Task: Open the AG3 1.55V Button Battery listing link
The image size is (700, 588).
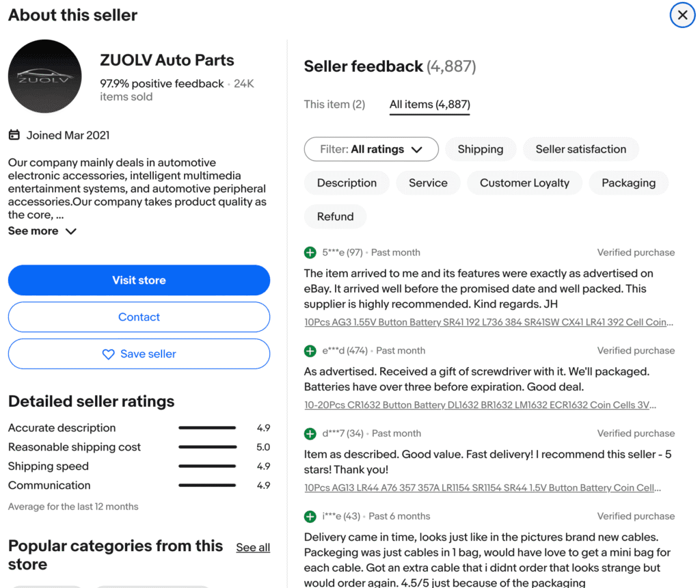Action: (x=489, y=322)
